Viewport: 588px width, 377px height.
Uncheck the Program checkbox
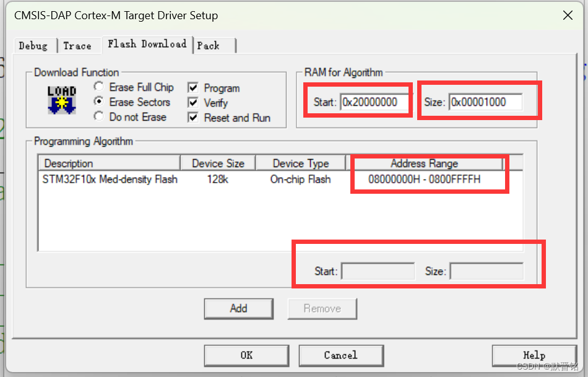pyautogui.click(x=191, y=87)
